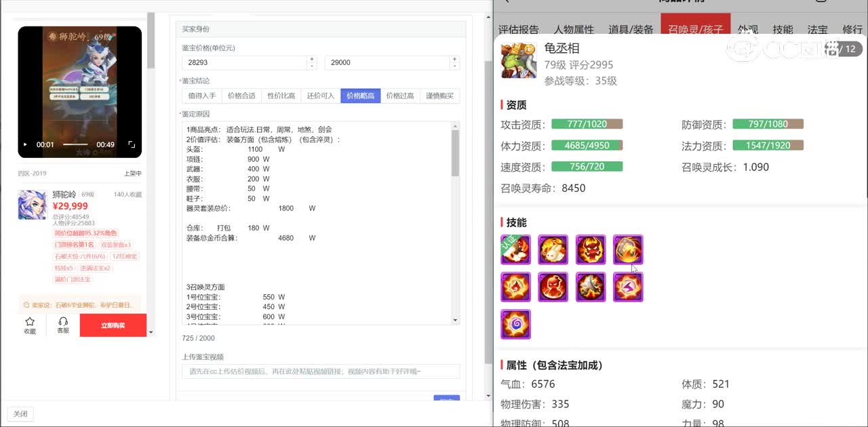Select the stone shield flame skill icon
868x427 pixels.
click(x=628, y=249)
